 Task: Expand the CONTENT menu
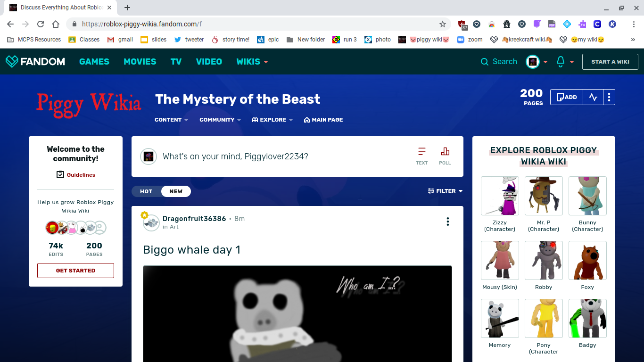click(x=172, y=120)
